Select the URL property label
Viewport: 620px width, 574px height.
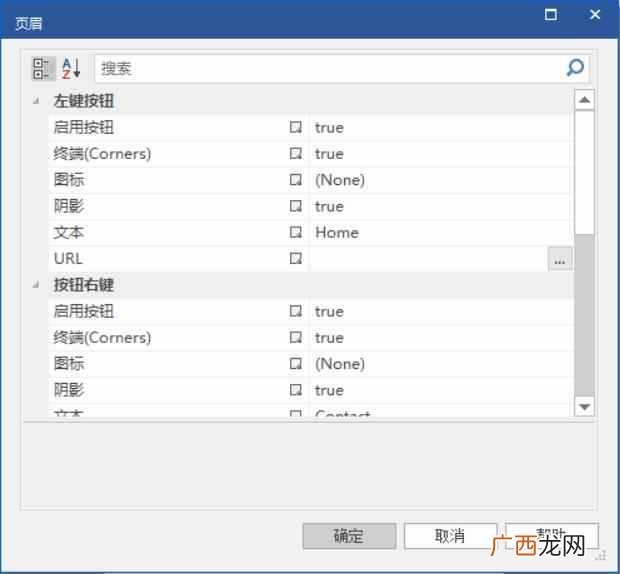coord(68,259)
